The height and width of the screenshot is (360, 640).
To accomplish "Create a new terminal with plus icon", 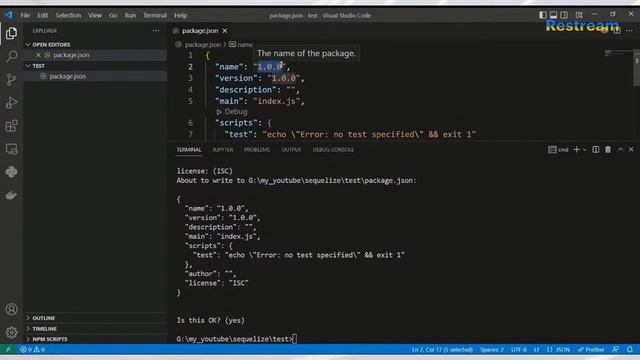I will pyautogui.click(x=576, y=150).
